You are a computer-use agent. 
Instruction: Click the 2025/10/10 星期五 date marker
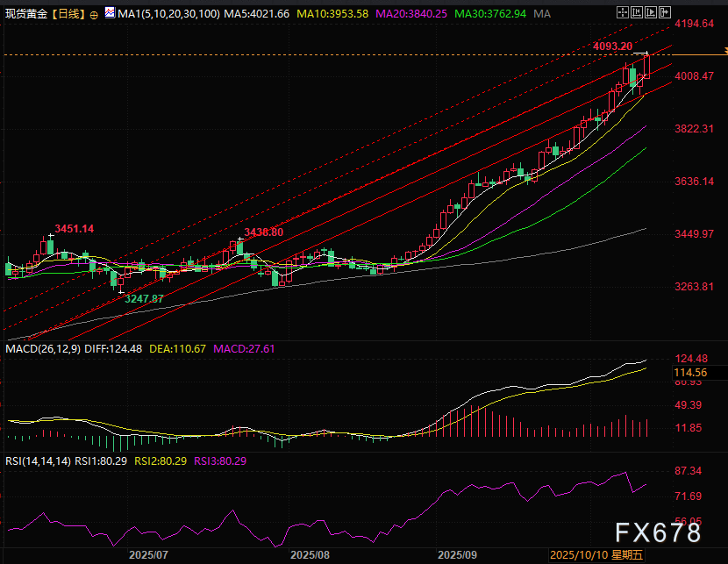[596, 555]
